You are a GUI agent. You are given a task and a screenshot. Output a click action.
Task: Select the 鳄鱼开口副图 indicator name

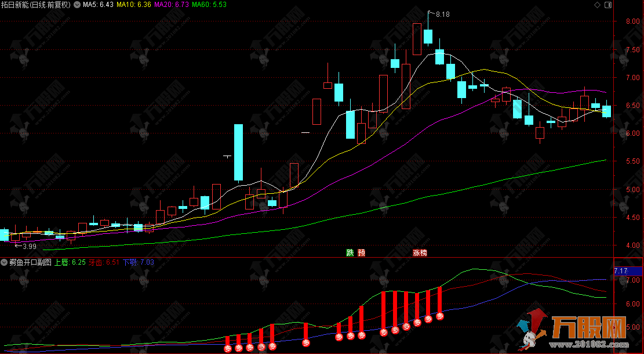30,262
